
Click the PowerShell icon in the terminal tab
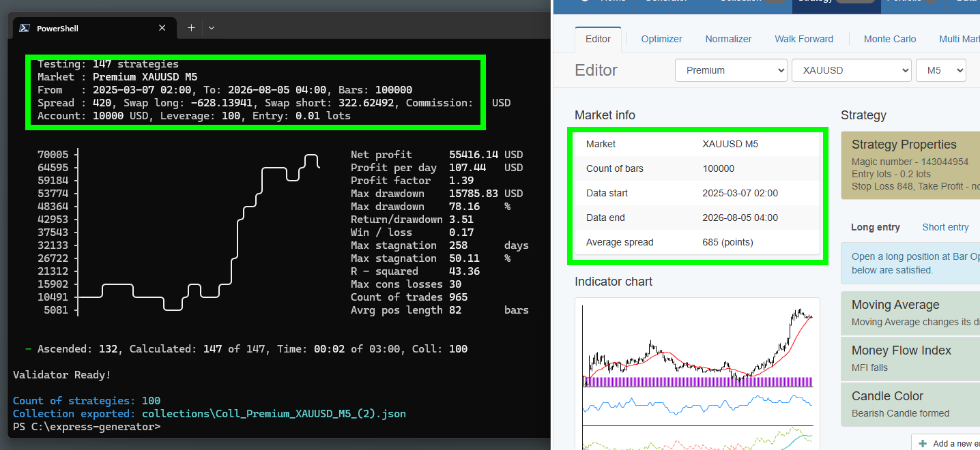pyautogui.click(x=25, y=28)
